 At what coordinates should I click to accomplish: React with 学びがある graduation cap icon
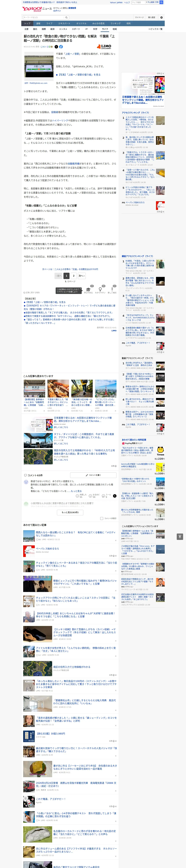(89, 289)
